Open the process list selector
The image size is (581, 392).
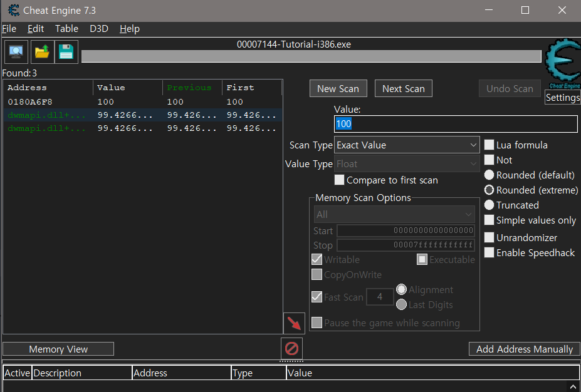click(15, 51)
